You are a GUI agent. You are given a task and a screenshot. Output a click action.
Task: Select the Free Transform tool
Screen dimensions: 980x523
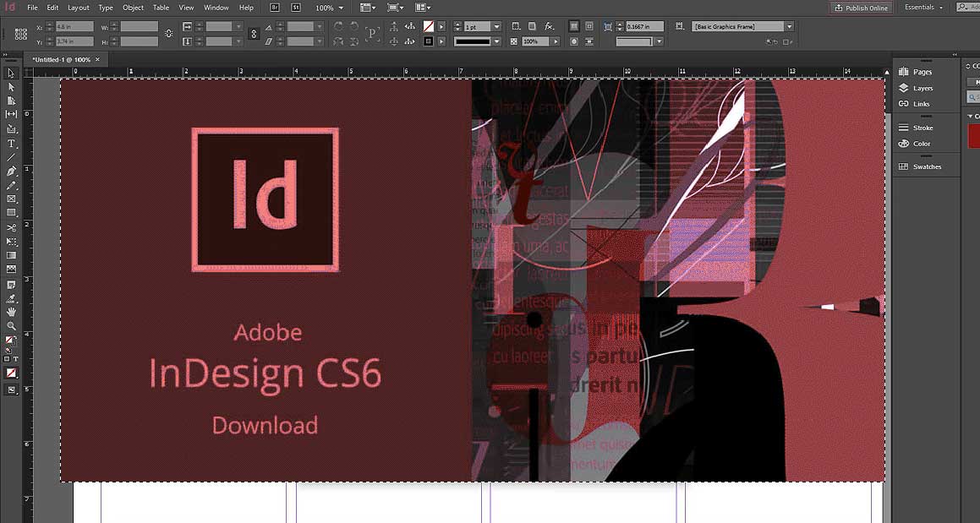tap(11, 241)
